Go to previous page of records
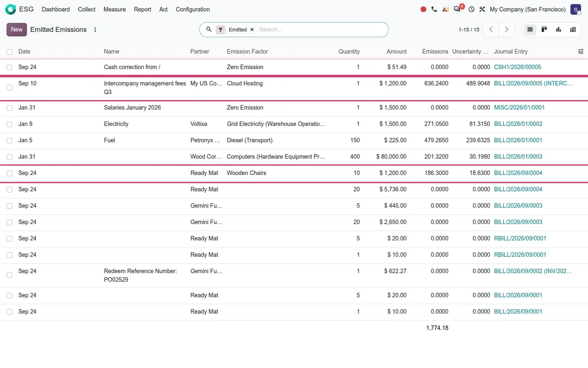 pos(491,29)
